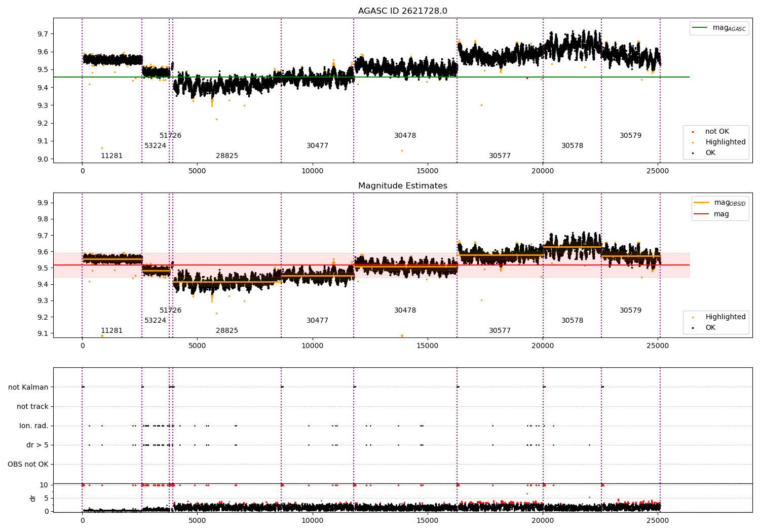
Task: Click the title 'AGASC ID 2621728.0'
Action: (x=403, y=11)
